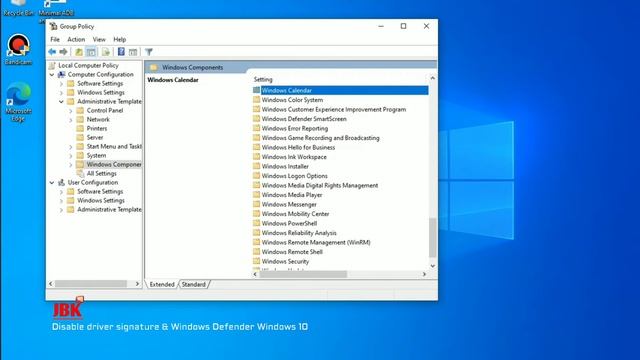Click the Filter funnel icon
Screen dimensions: 640x360
(x=149, y=52)
